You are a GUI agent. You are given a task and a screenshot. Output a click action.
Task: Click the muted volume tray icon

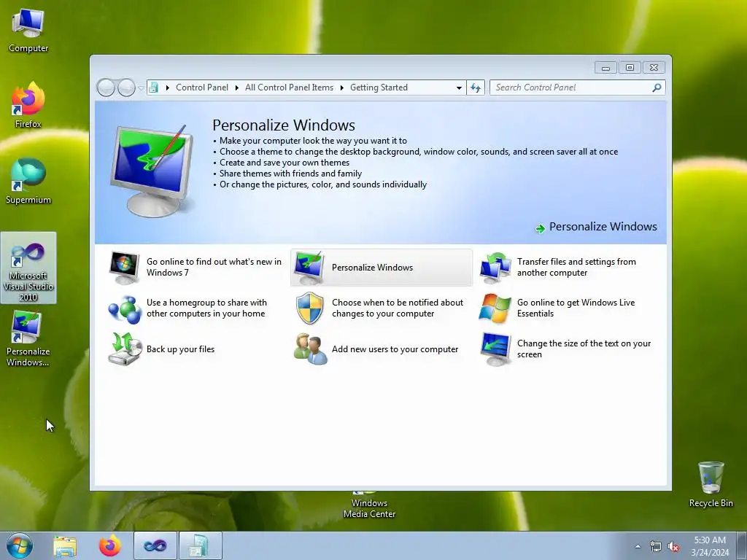point(673,547)
